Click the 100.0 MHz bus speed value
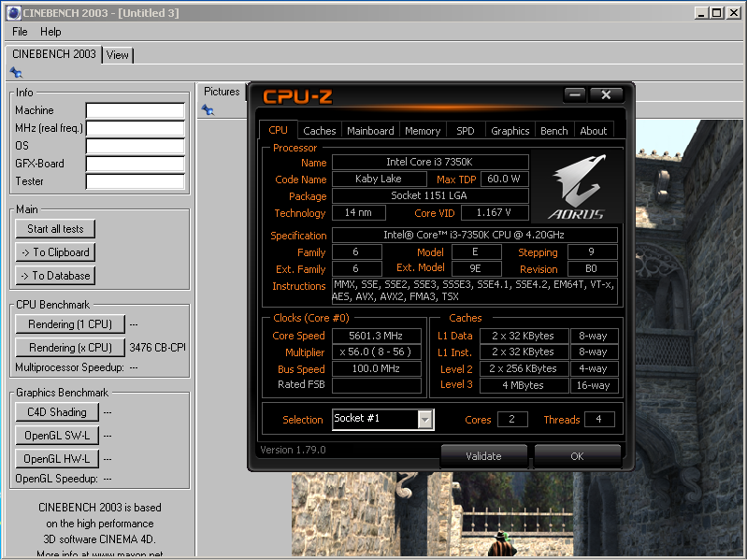Viewport: 747px width, 560px height. click(377, 368)
